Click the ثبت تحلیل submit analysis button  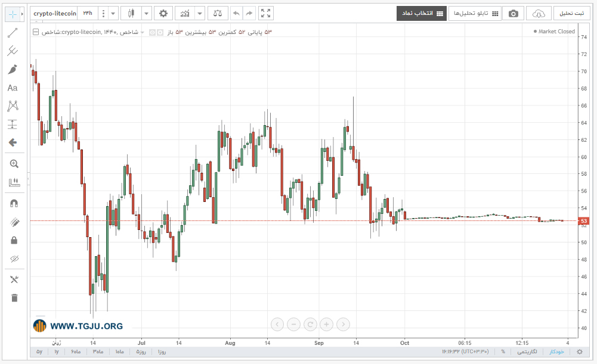[571, 14]
